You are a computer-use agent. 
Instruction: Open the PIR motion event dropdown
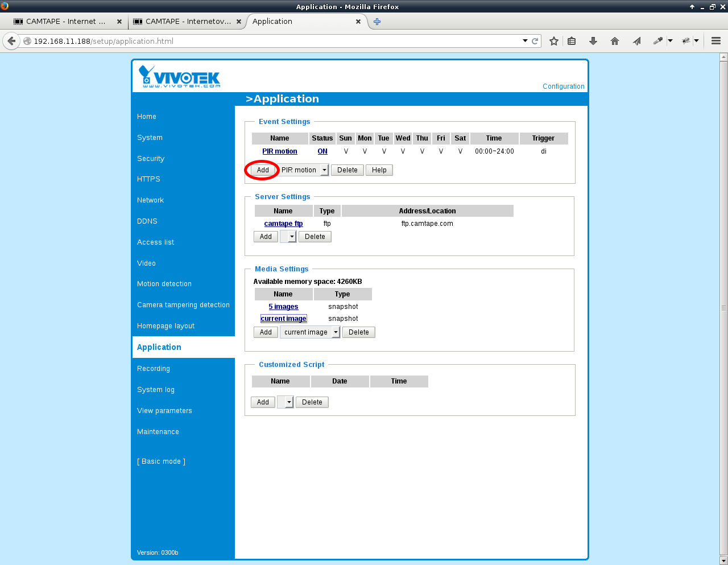click(303, 170)
